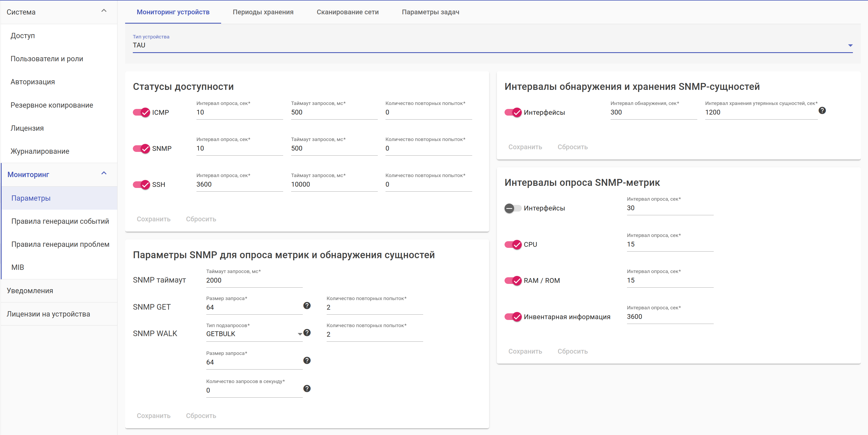This screenshot has width=868, height=435.
Task: Switch to Периоды хранения tab
Action: tap(263, 12)
